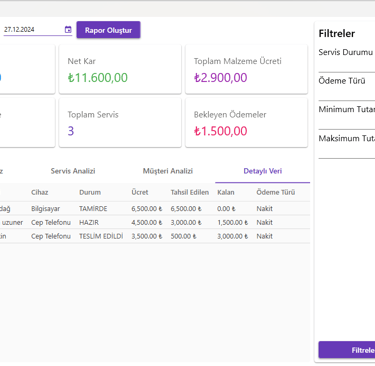
Task: Switch to the Müşteri Analizi tab
Action: pyautogui.click(x=168, y=171)
